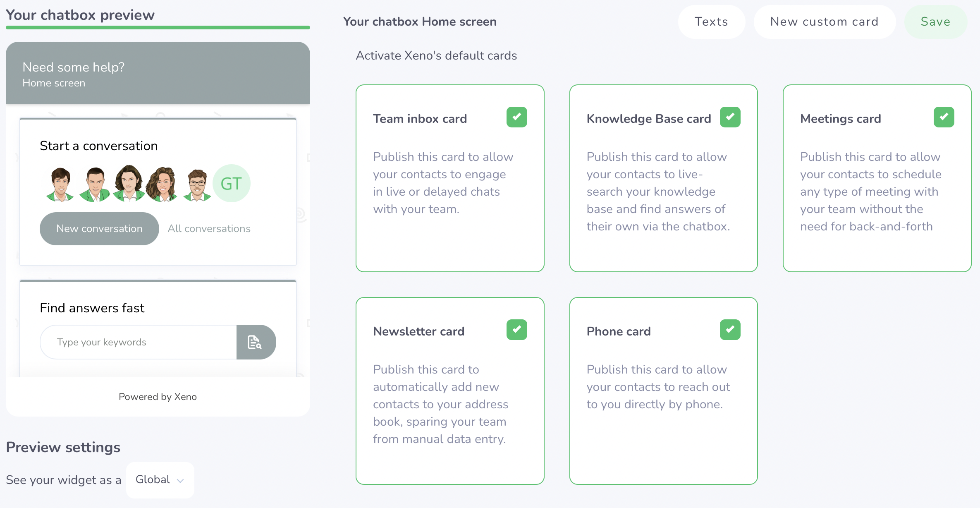Click the second team member avatar

[x=95, y=184]
